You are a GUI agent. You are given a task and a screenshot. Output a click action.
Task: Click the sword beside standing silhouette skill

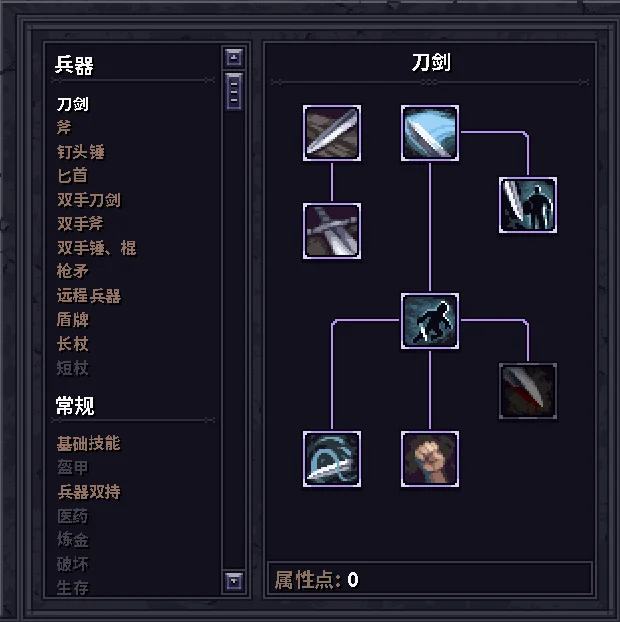coord(528,205)
